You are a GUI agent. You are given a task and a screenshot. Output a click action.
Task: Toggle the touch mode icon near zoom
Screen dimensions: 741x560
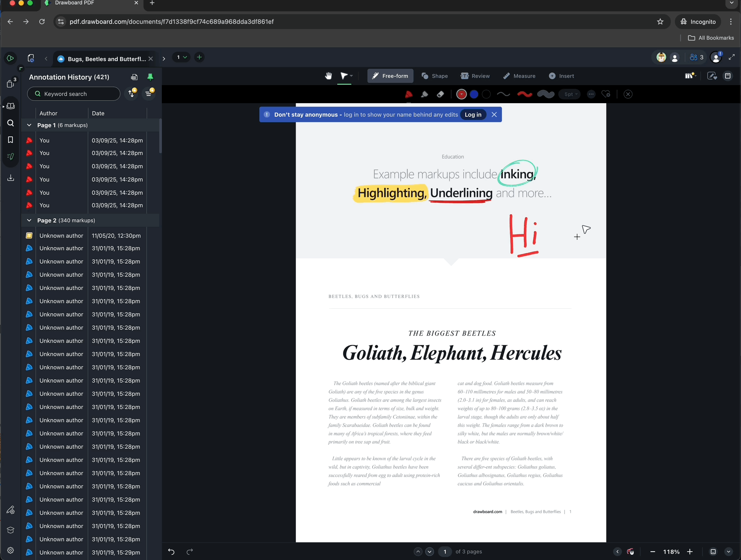[631, 552]
